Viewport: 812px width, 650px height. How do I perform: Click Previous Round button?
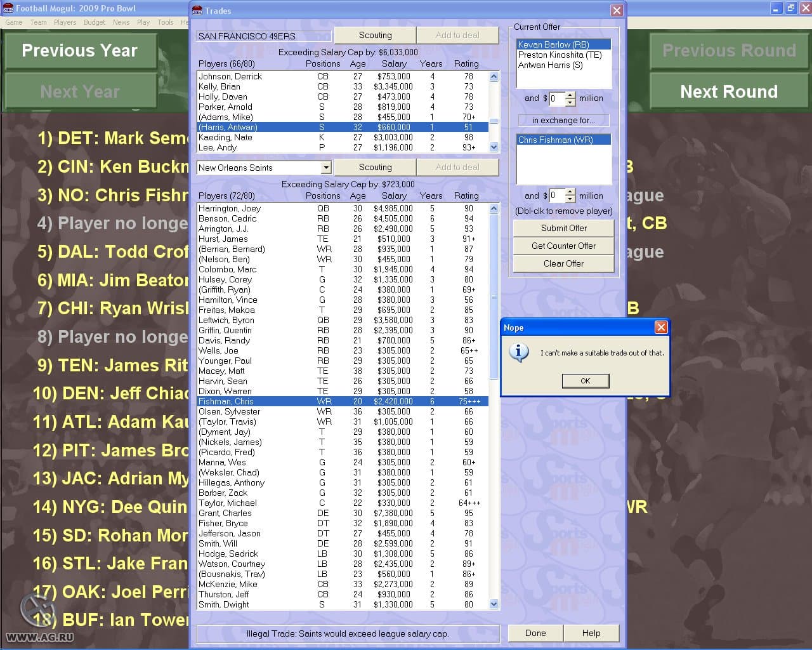(729, 51)
